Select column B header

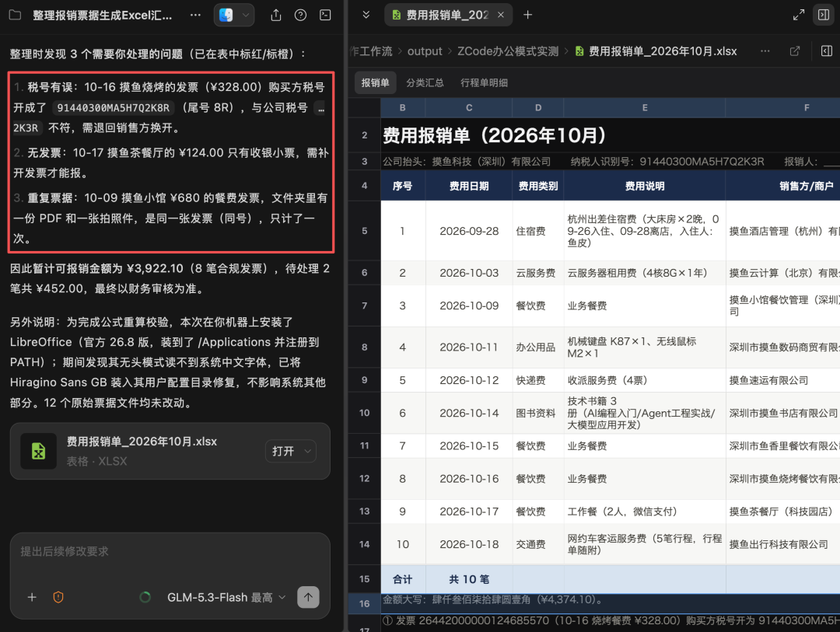403,107
